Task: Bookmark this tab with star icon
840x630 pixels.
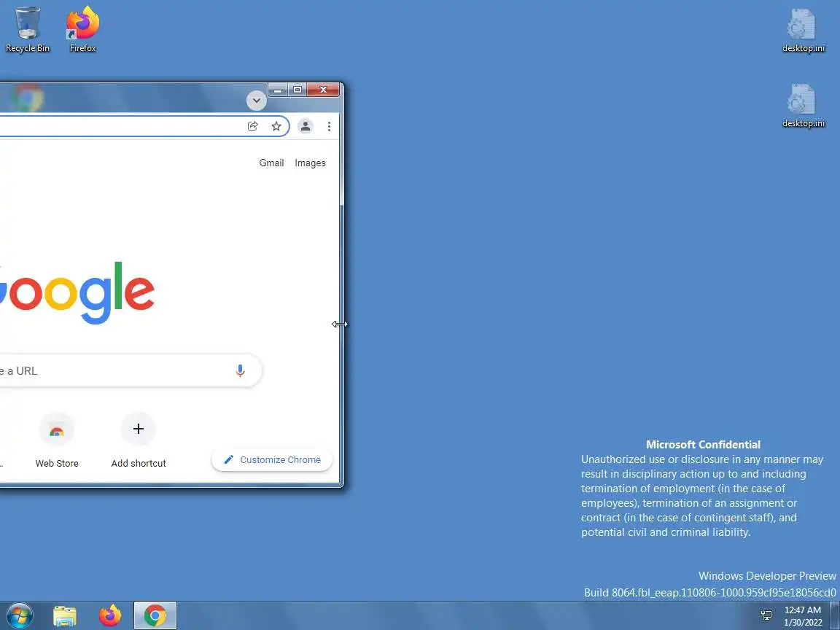Action: coord(276,126)
